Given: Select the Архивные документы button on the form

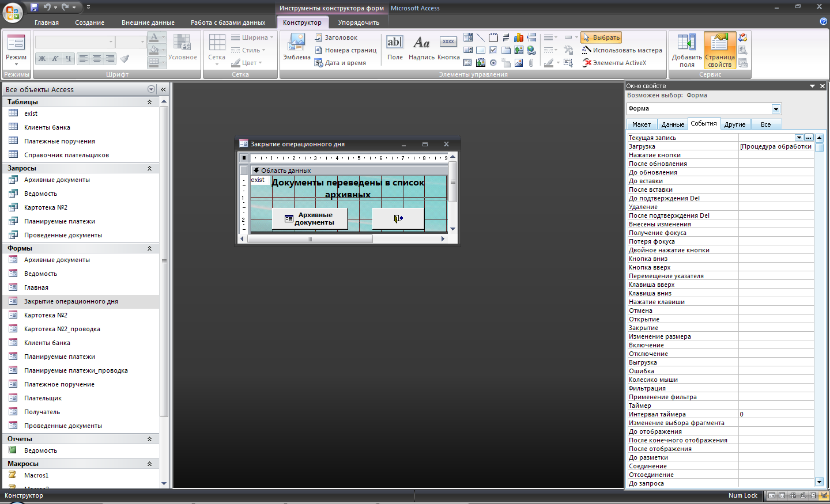Looking at the screenshot, I should tap(310, 218).
